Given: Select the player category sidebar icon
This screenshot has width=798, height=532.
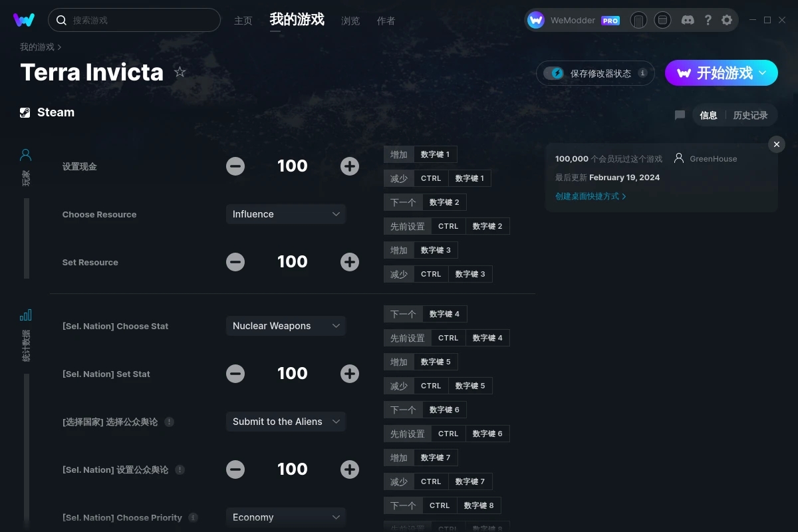Looking at the screenshot, I should pyautogui.click(x=26, y=155).
